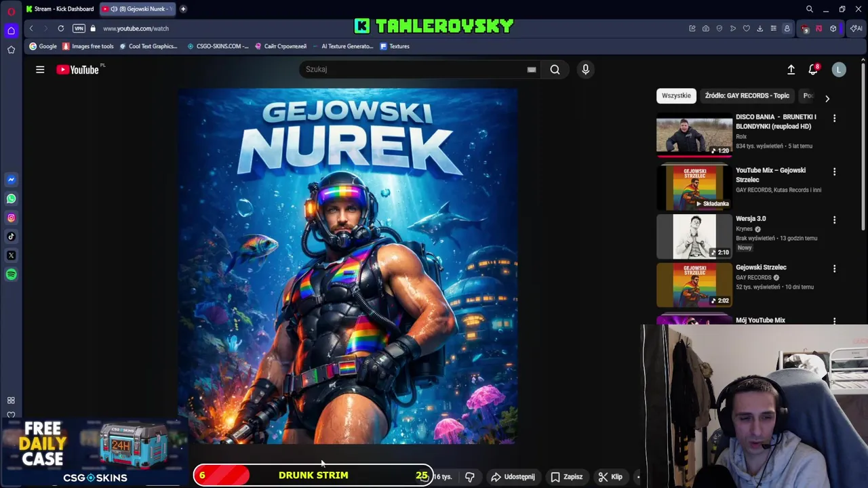Image resolution: width=868 pixels, height=488 pixels.
Task: Open YouTube notifications bell
Action: [813, 69]
